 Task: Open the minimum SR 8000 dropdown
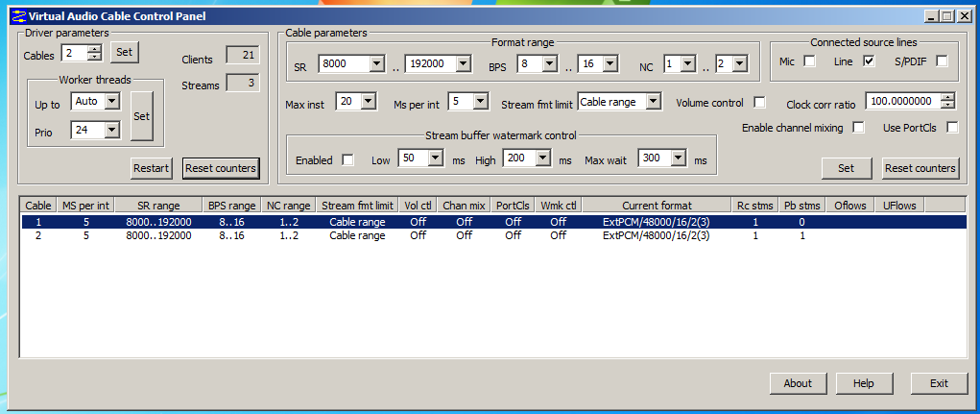376,63
